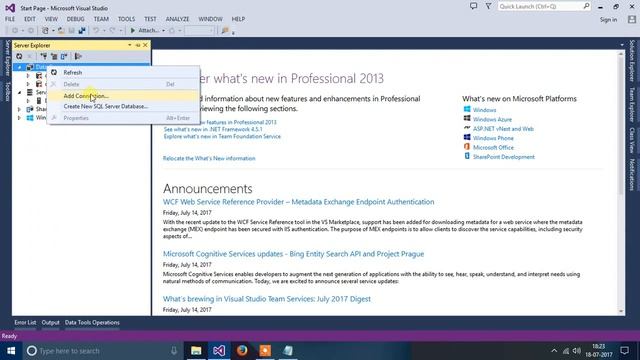Click the Save All toolbar icon
The width and height of the screenshot is (640, 360).
(x=82, y=31)
